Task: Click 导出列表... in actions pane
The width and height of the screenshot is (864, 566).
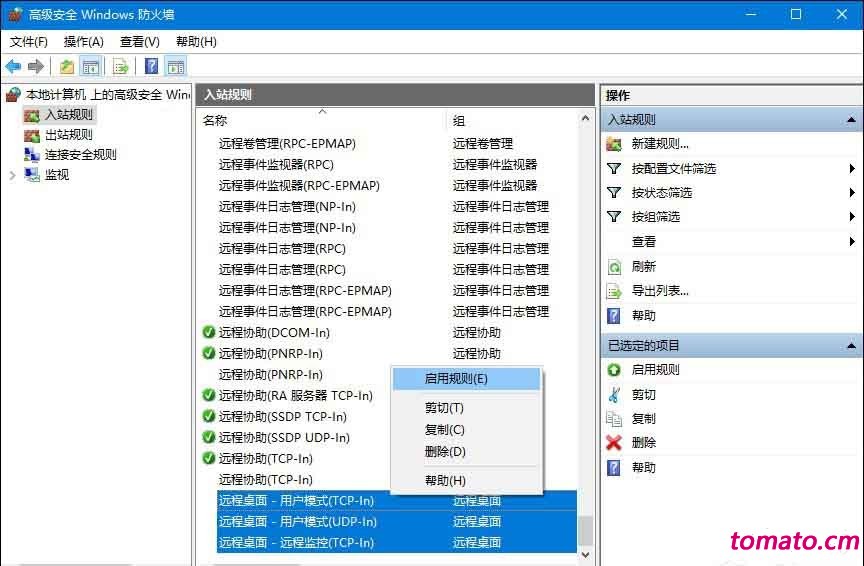Action: [x=660, y=291]
